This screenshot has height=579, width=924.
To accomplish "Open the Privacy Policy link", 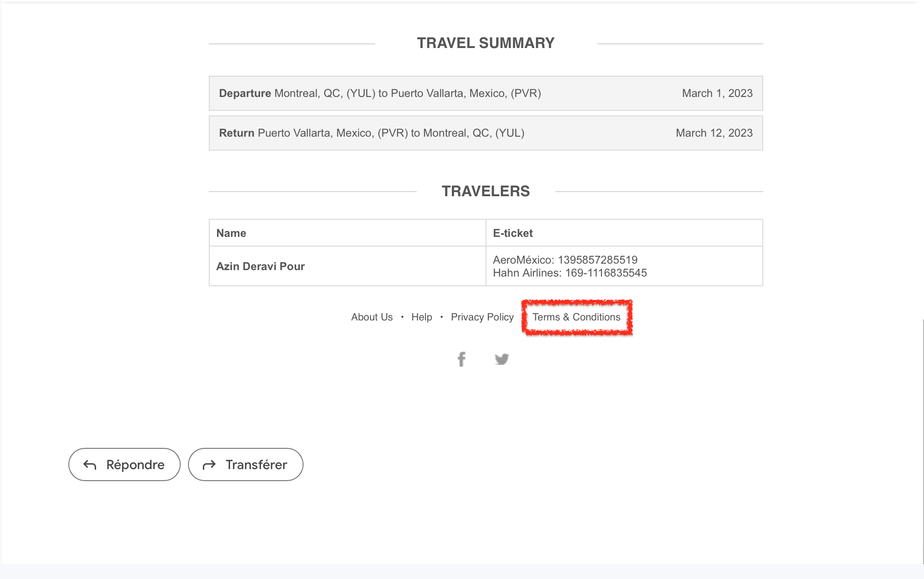I will pyautogui.click(x=482, y=317).
